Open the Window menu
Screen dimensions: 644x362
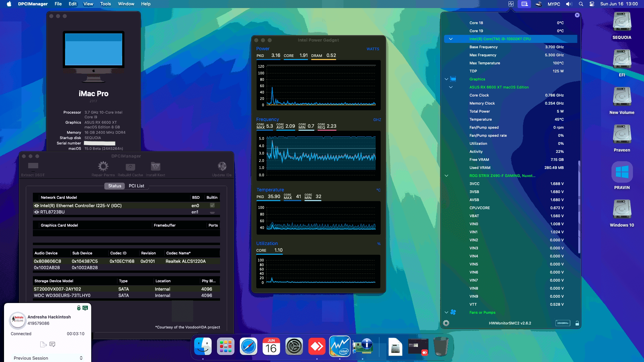point(126,4)
